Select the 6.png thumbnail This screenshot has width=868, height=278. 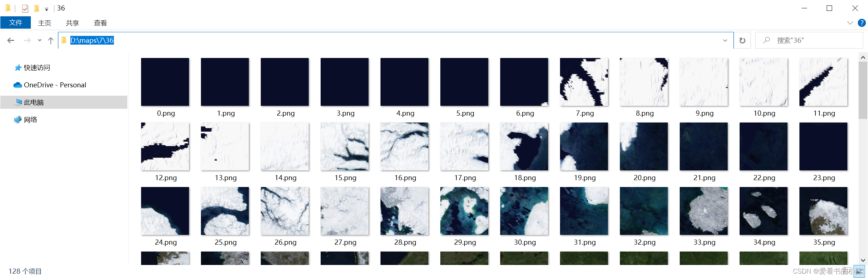pos(524,82)
